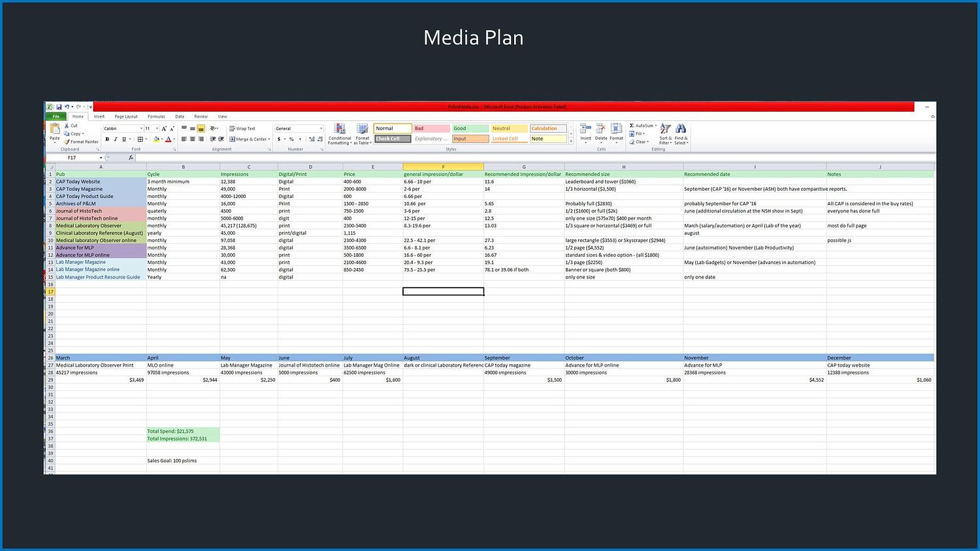Click the AutoSum sigma button
The height and width of the screenshot is (551, 980).
click(x=643, y=125)
